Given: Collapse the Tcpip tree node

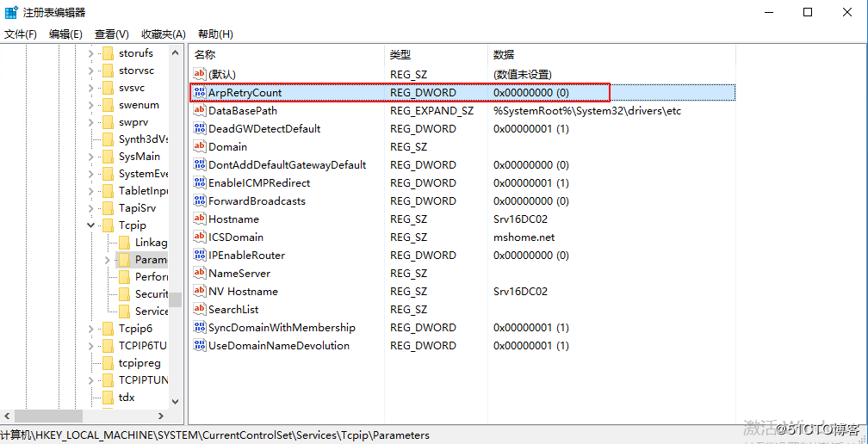Looking at the screenshot, I should tap(90, 225).
